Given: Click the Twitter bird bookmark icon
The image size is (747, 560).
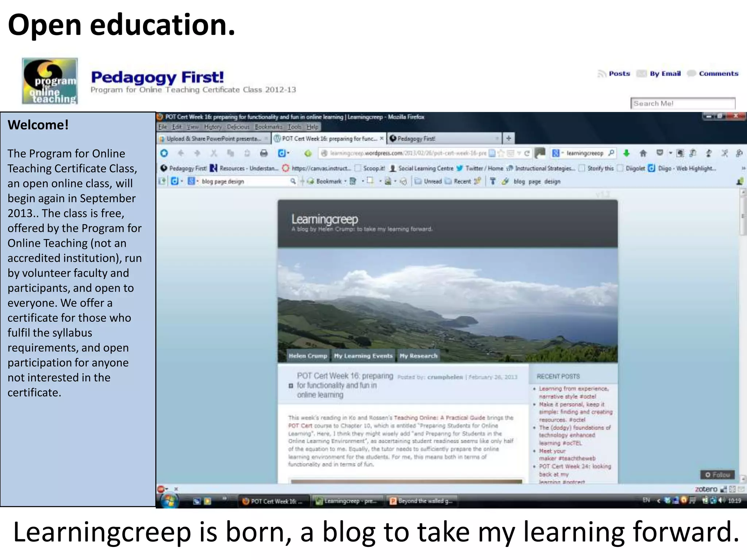Looking at the screenshot, I should 460,168.
